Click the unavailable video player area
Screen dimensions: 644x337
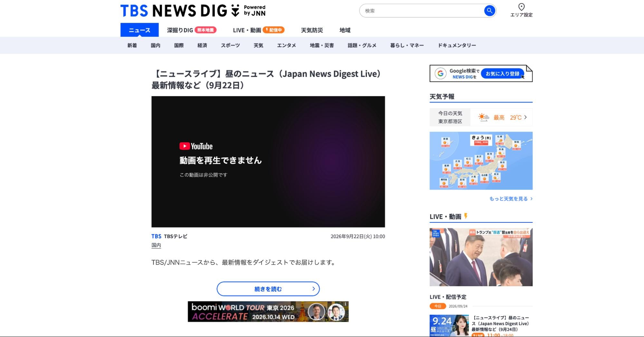[x=268, y=162]
